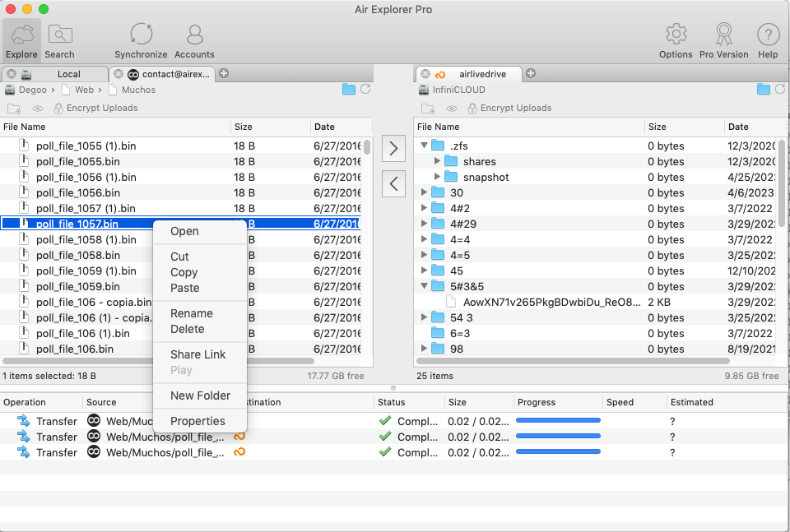The width and height of the screenshot is (790, 532).
Task: Open the Explore view
Action: tap(21, 41)
